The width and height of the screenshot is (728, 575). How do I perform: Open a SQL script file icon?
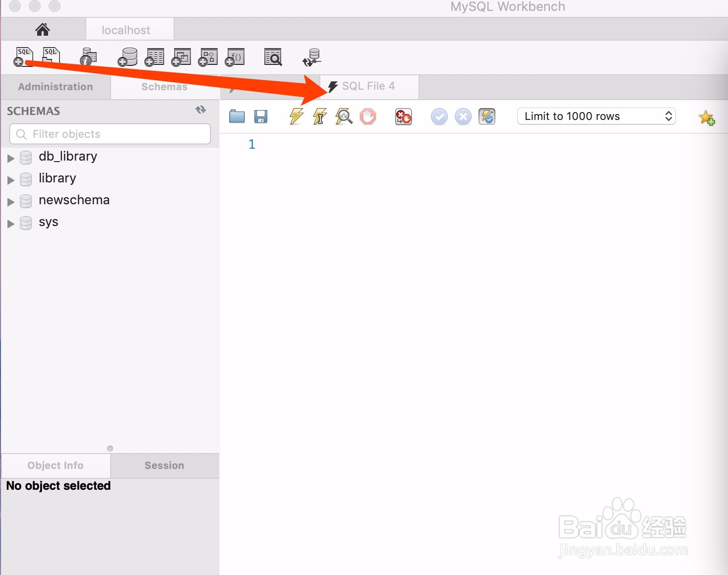51,56
